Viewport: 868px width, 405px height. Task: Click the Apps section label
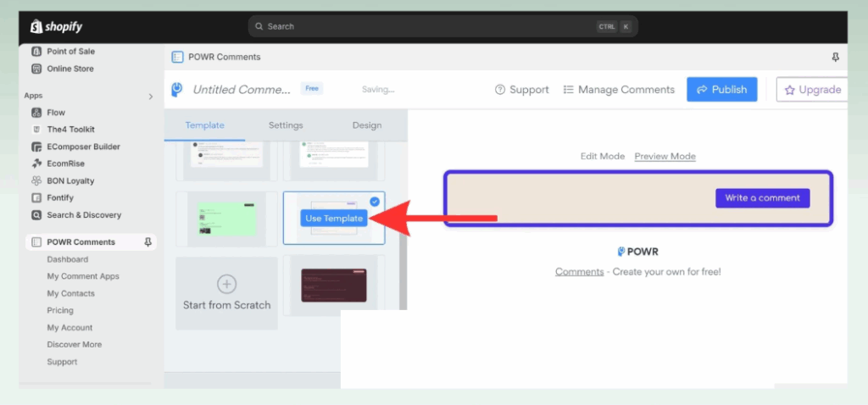pyautogui.click(x=33, y=96)
